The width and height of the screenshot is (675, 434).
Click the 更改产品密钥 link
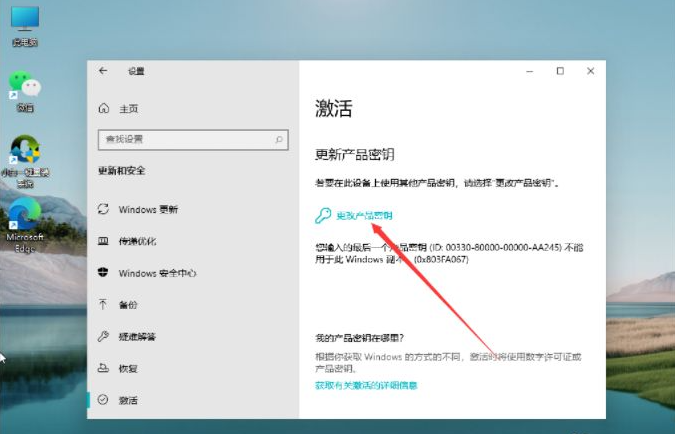pyautogui.click(x=364, y=215)
